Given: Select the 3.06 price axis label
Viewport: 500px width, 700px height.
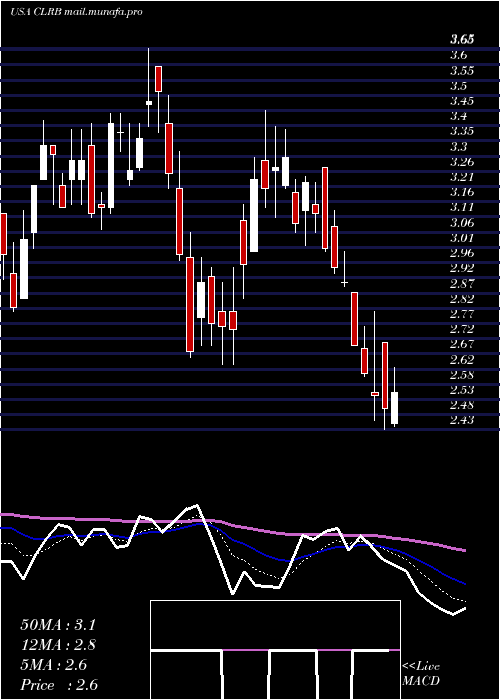Looking at the screenshot, I should (x=462, y=222).
